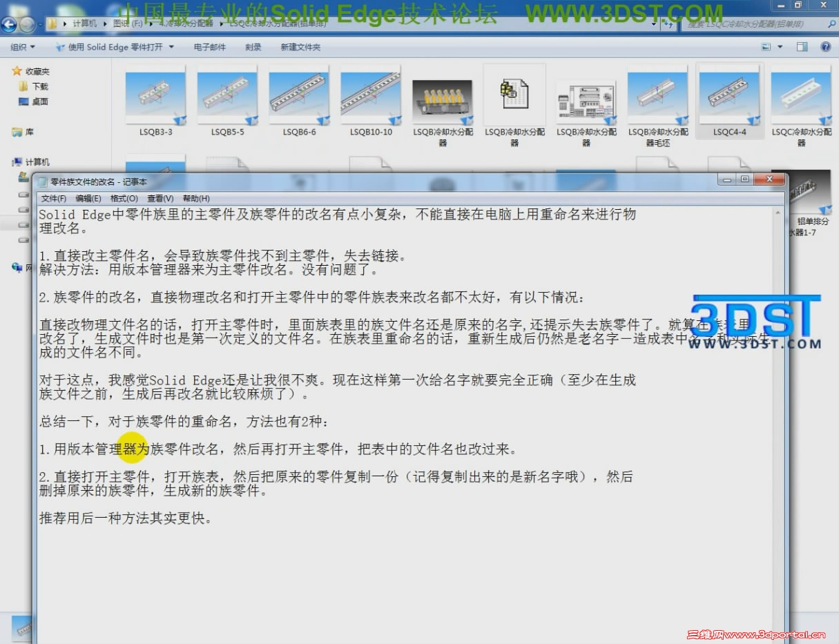The image size is (839, 644).
Task: Click the text '推荐用后一种方法其实更快。'
Action: [126, 518]
